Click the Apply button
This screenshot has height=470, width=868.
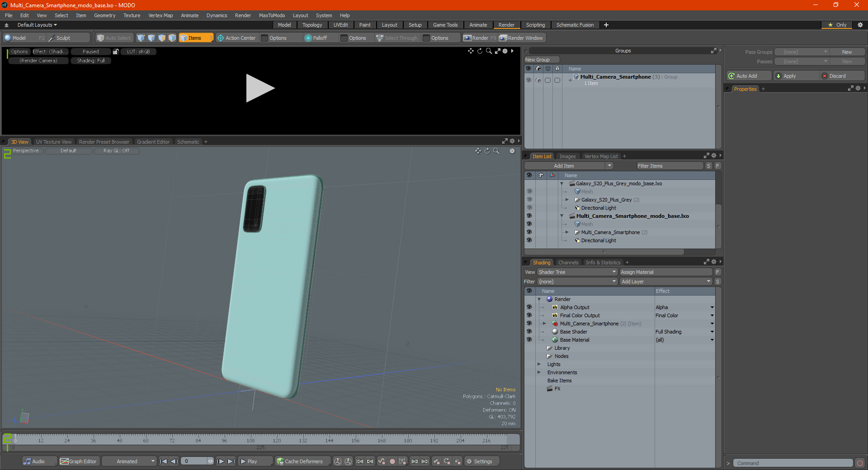coord(796,76)
